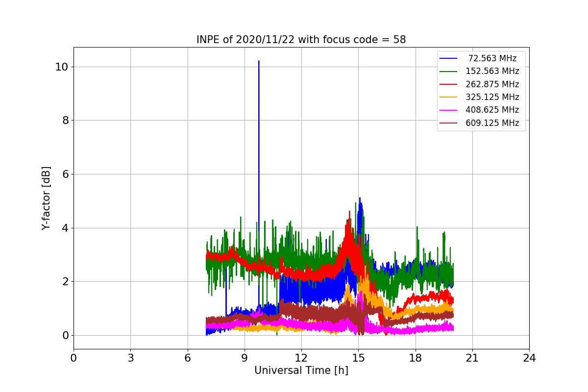Image resolution: width=588 pixels, height=392 pixels.
Task: Click the Universal Time [h] axis label
Action: click(301, 370)
